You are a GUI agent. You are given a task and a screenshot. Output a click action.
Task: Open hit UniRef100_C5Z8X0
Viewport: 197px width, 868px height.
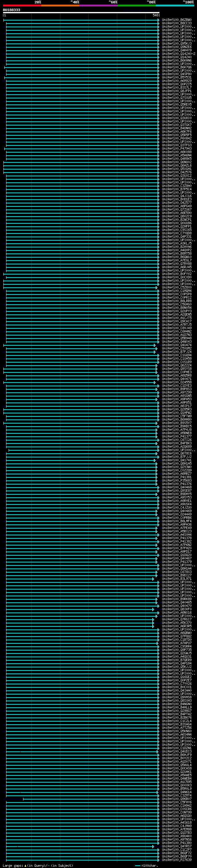tap(176, 287)
